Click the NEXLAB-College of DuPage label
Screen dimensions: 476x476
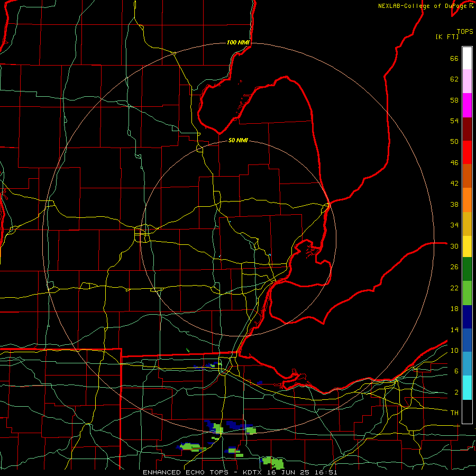tap(424, 6)
